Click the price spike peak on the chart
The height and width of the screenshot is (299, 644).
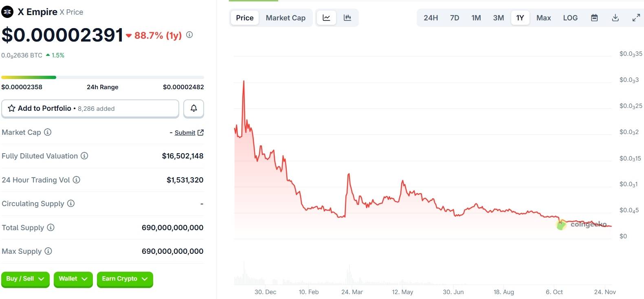pyautogui.click(x=244, y=81)
